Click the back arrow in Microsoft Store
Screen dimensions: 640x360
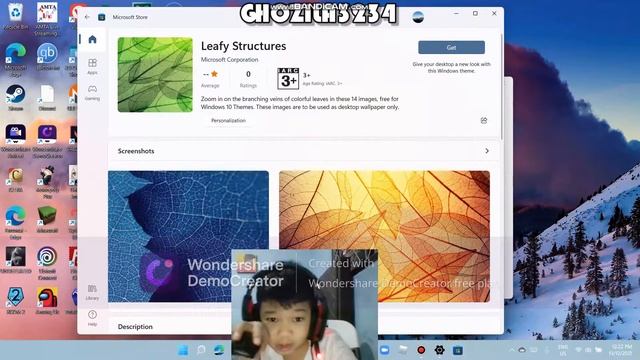(87, 17)
